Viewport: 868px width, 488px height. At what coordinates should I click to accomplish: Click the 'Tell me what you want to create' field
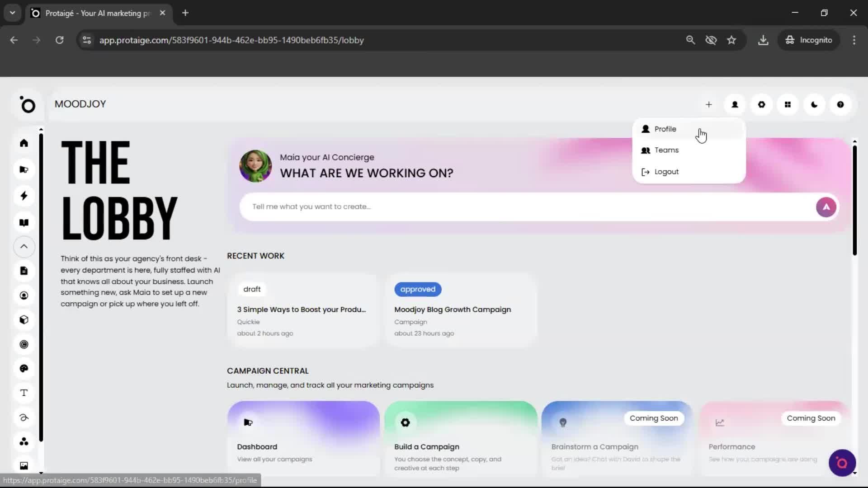(x=497, y=206)
